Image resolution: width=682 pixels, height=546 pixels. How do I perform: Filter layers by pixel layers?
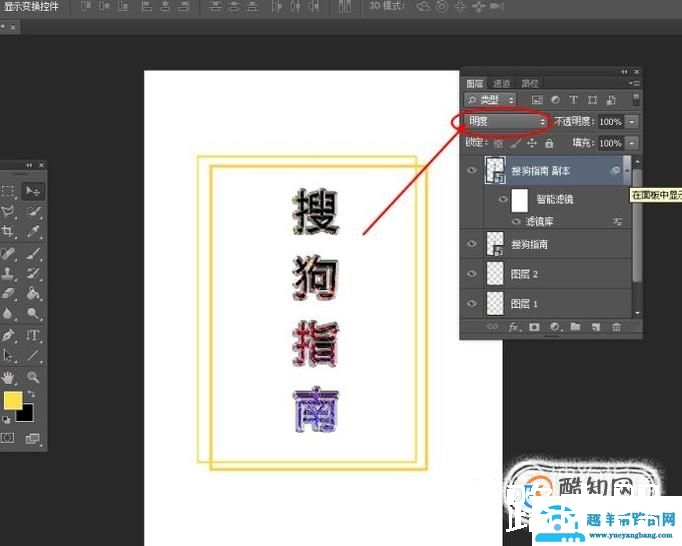pos(537,100)
